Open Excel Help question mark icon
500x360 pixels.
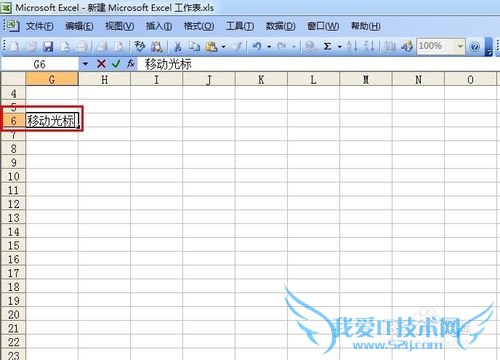[475, 47]
